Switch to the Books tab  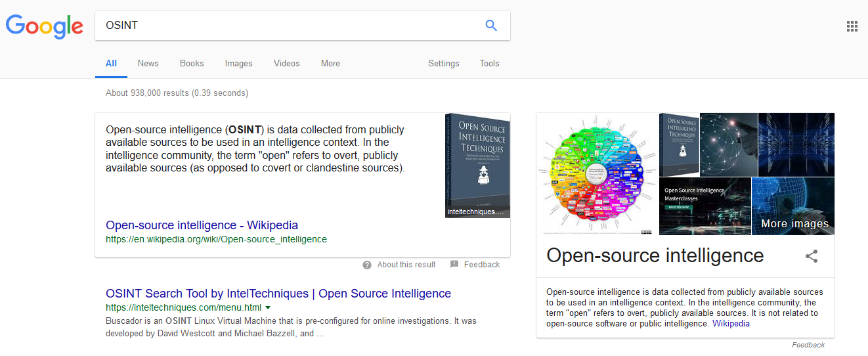click(x=192, y=64)
